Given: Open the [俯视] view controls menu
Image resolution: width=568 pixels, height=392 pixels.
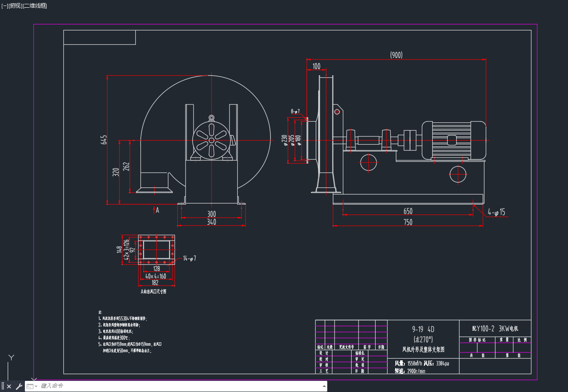Looking at the screenshot, I should click(x=15, y=6).
